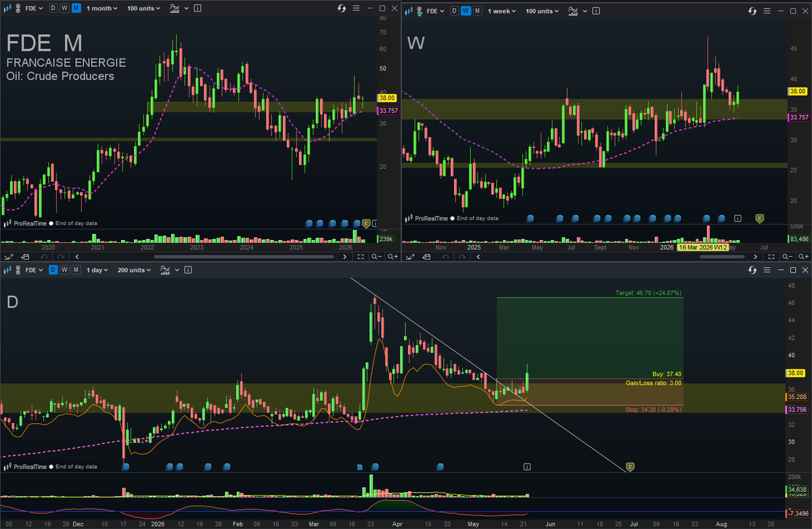Viewport: 812px width, 529px height.
Task: Select highlighted M timeframe in monthly chart
Action: [x=76, y=9]
